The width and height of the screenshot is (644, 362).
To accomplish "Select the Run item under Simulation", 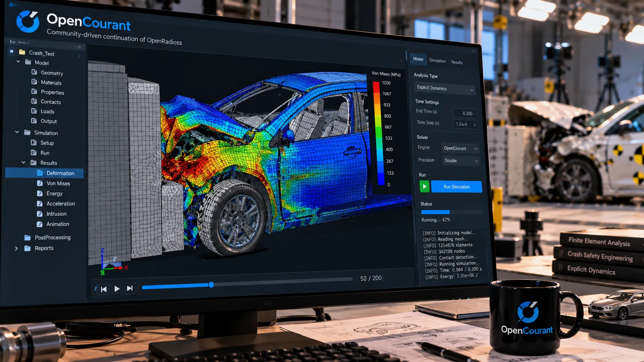I will (x=45, y=153).
